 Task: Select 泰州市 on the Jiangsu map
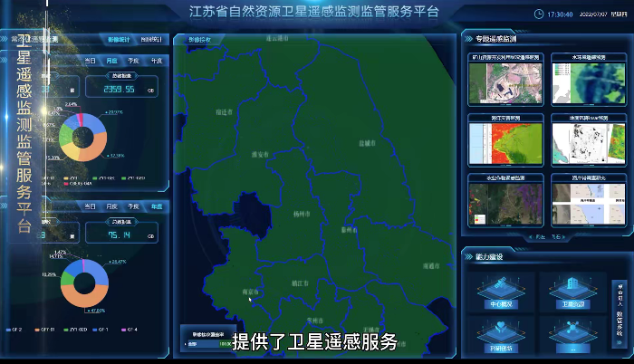coord(349,230)
